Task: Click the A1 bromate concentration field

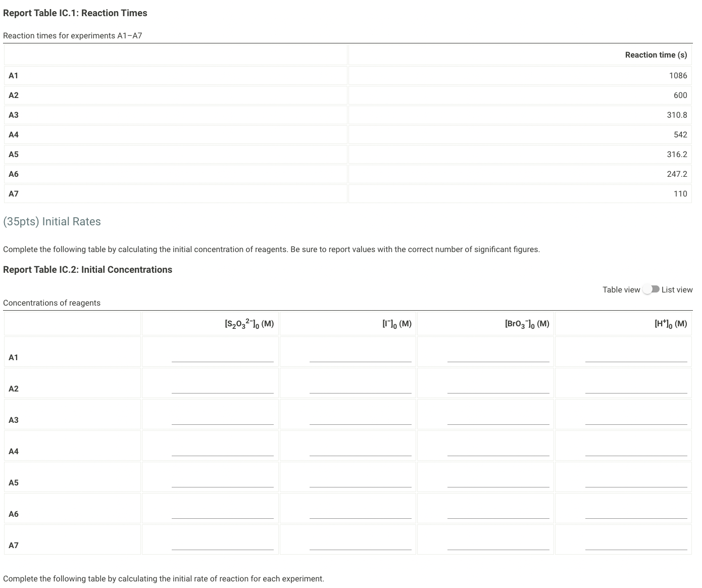Action: [x=498, y=356]
